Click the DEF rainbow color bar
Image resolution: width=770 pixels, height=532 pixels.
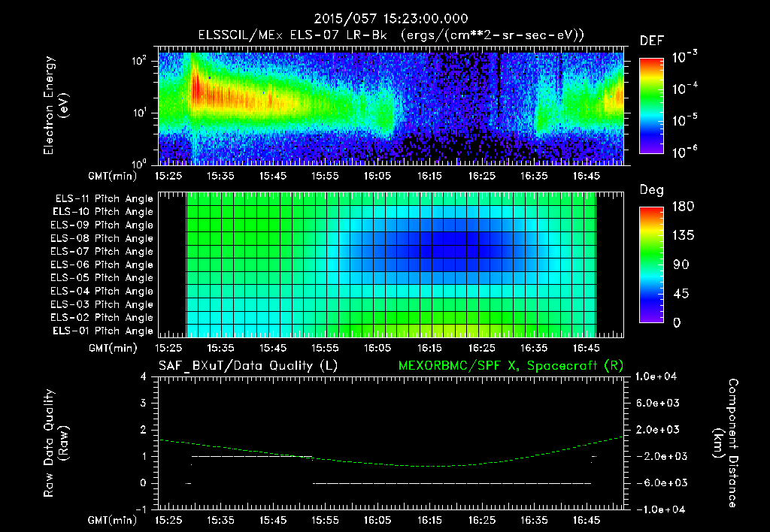click(651, 106)
